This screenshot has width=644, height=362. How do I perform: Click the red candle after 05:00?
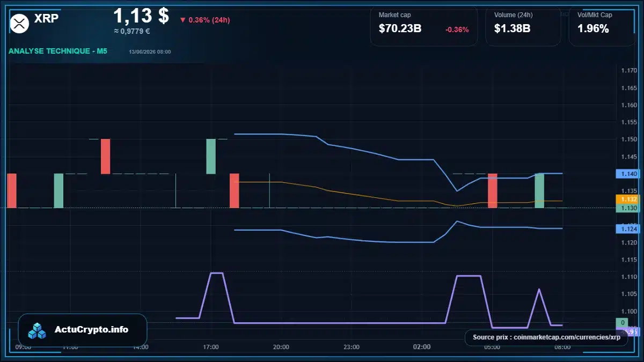tap(492, 191)
